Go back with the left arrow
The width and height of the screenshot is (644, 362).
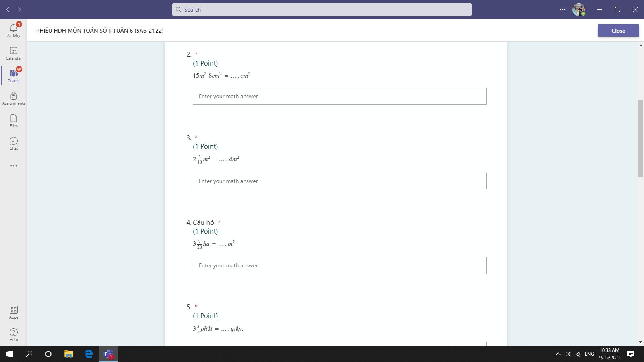click(x=8, y=10)
